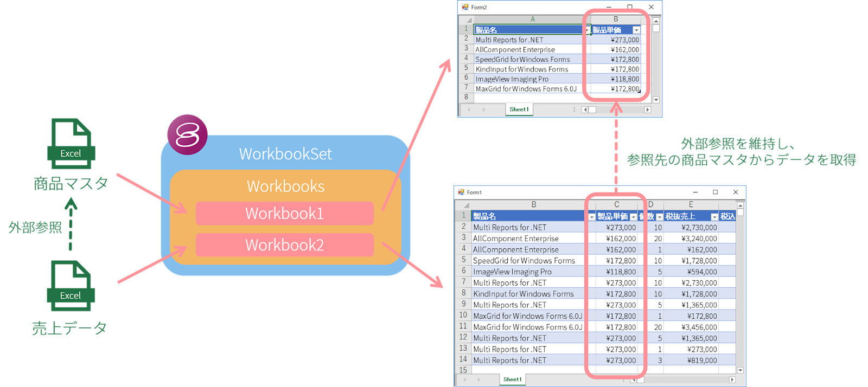Click the Excel file icon above 売上データ

coord(71,286)
